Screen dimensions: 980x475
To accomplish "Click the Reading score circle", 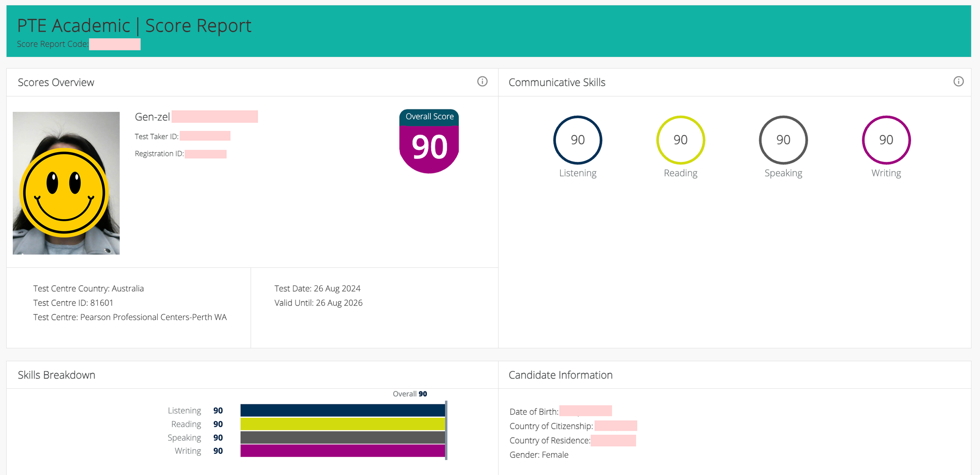I will pyautogui.click(x=680, y=140).
